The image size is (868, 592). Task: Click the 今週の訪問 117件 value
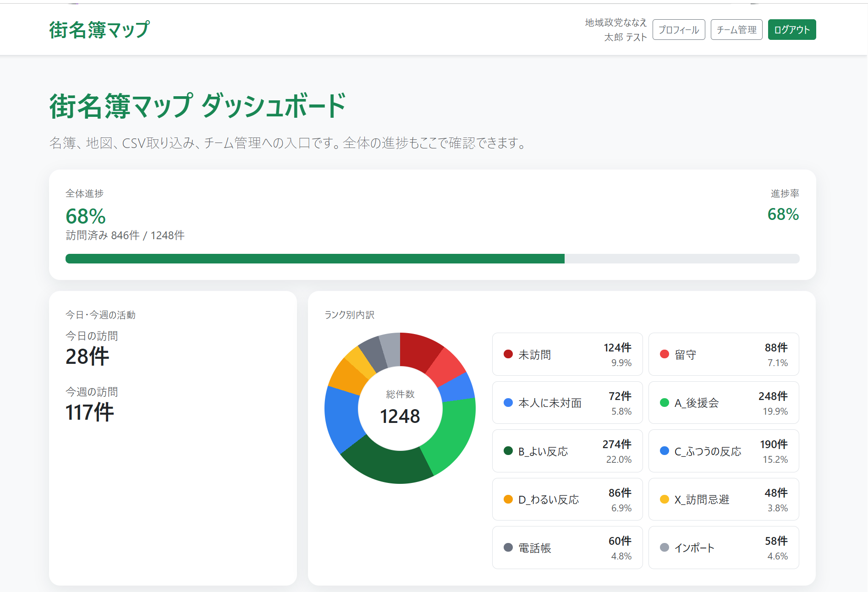pyautogui.click(x=89, y=412)
